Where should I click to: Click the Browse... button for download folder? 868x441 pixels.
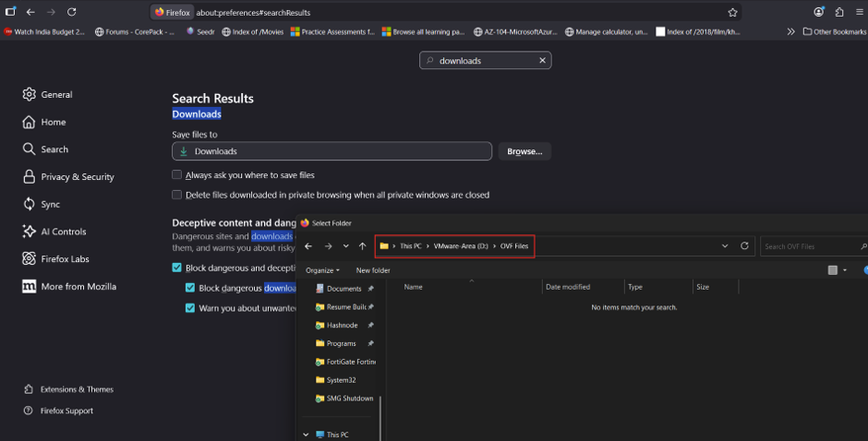[524, 151]
